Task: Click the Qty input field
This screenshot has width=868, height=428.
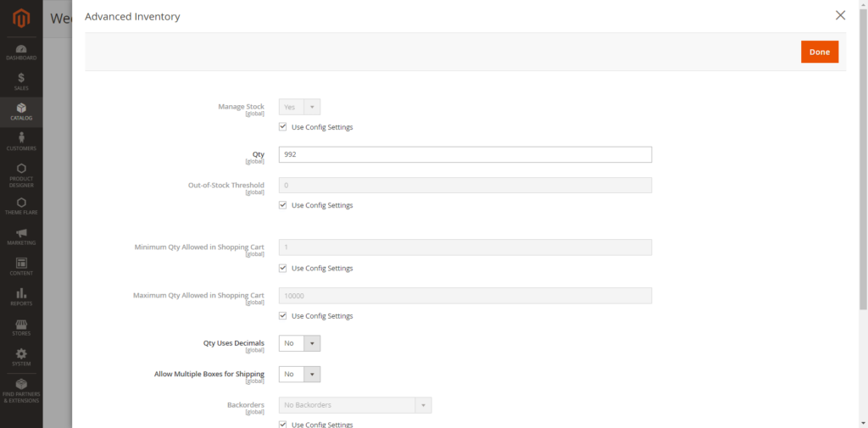Action: tap(465, 154)
